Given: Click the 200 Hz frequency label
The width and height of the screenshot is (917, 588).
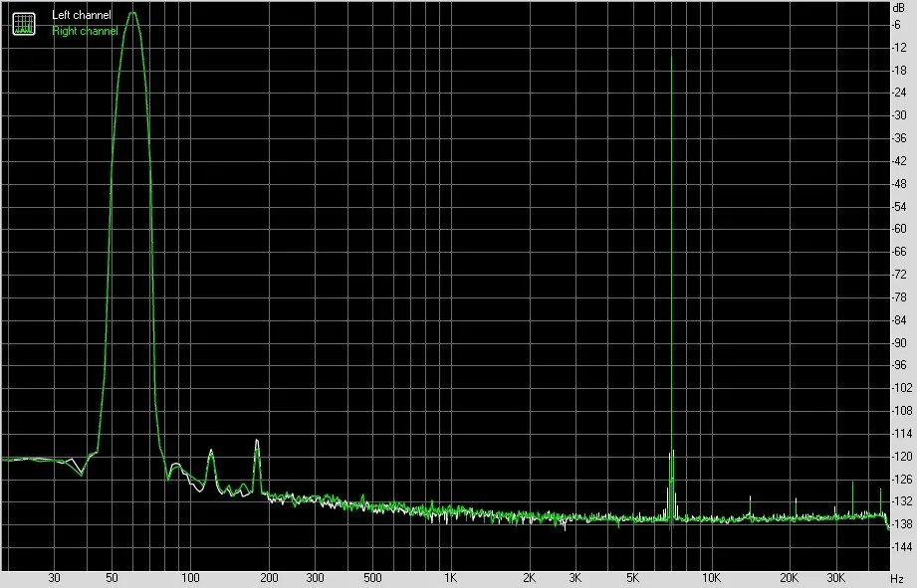Looking at the screenshot, I should click(269, 578).
